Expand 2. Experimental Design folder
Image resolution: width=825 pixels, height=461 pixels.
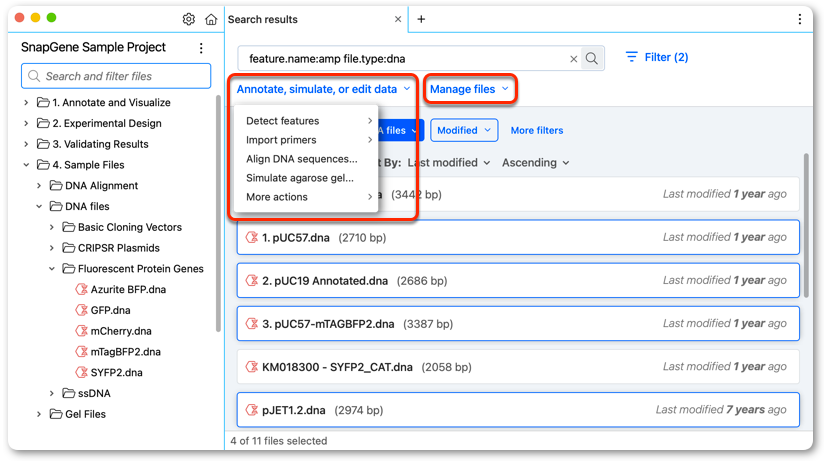tap(26, 123)
